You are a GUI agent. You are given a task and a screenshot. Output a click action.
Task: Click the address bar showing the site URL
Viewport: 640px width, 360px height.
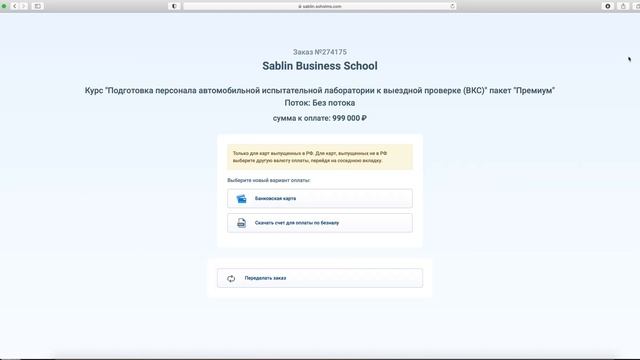[320, 6]
